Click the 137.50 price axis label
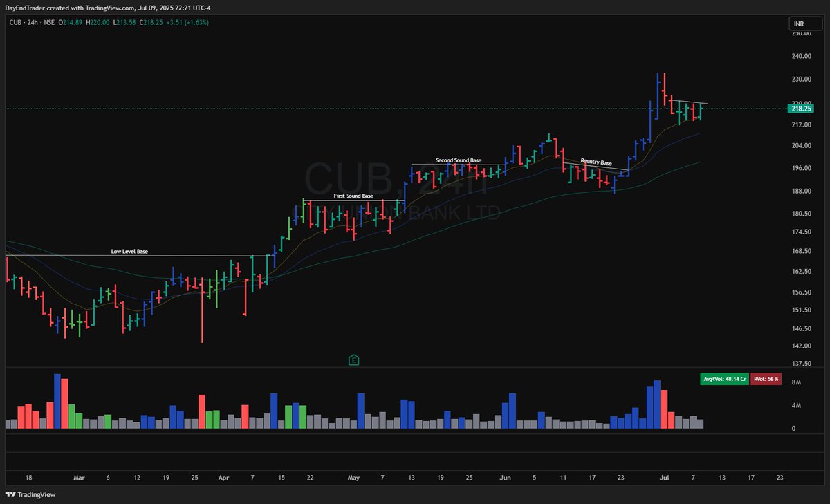Image resolution: width=830 pixels, height=504 pixels. pyautogui.click(x=801, y=363)
